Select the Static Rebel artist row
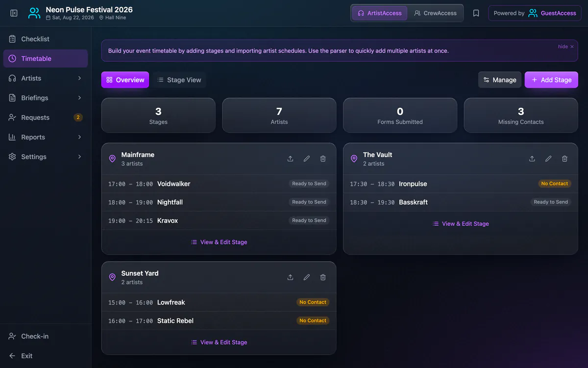This screenshot has width=588, height=368. 219,321
